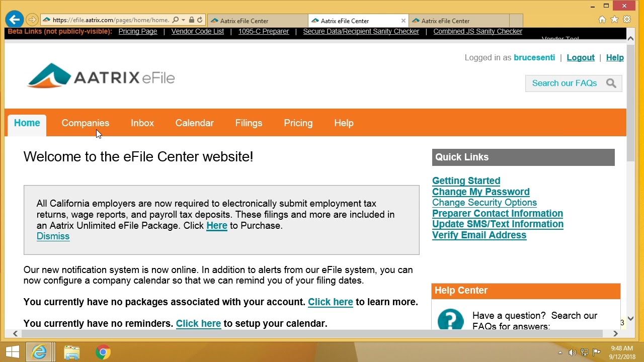Go back using the browser back arrow

(x=15, y=20)
